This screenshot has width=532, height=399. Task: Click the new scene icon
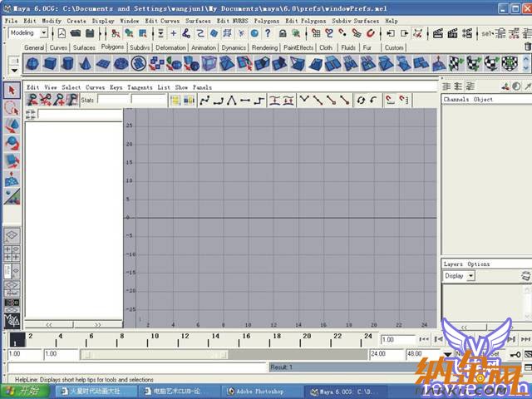click(62, 33)
